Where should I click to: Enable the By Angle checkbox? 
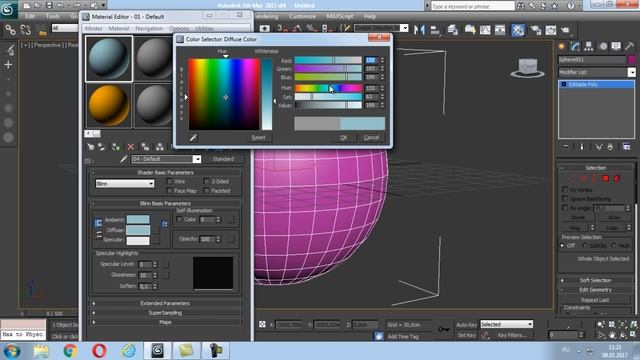(x=565, y=208)
